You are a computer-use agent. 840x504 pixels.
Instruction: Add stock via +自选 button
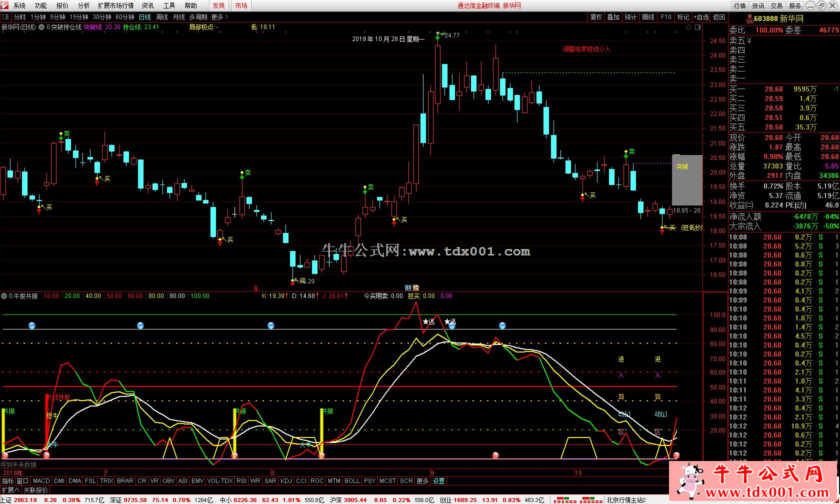(701, 17)
